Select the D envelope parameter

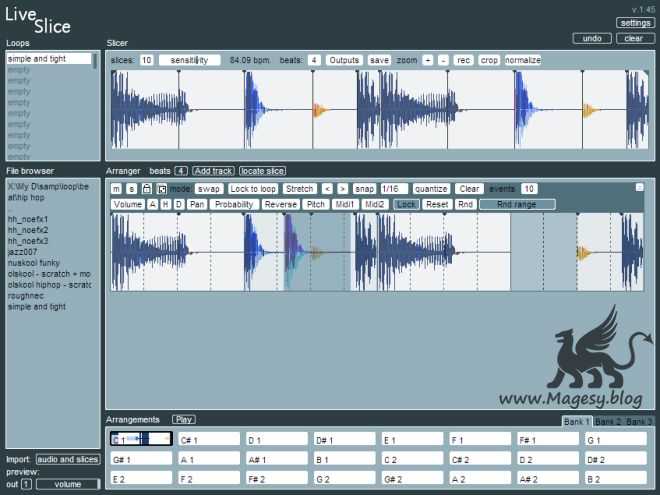(179, 205)
